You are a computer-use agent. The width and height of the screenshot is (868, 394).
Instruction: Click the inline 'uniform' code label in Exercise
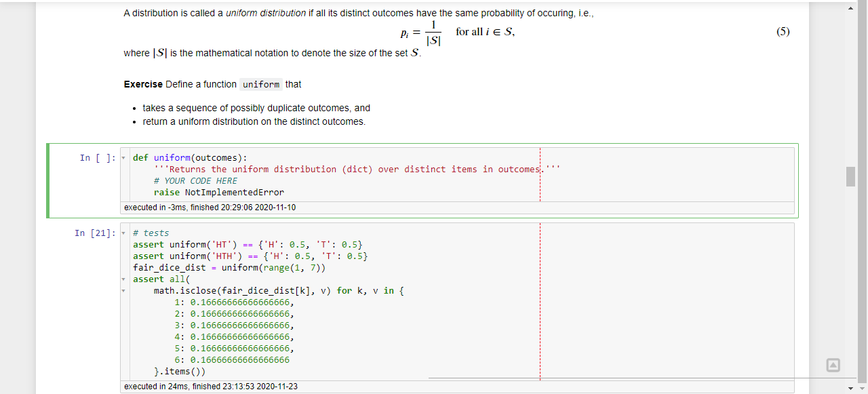(261, 85)
